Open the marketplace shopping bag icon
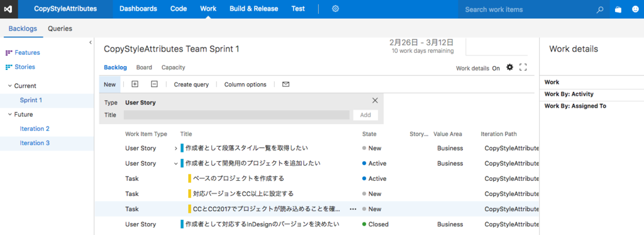The width and height of the screenshot is (644, 235). 618,9
